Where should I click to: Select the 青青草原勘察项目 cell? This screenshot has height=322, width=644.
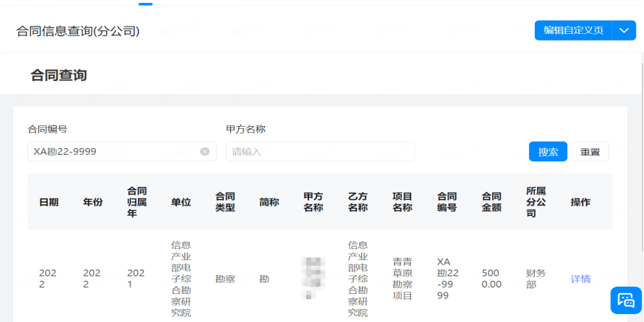pyautogui.click(x=403, y=279)
